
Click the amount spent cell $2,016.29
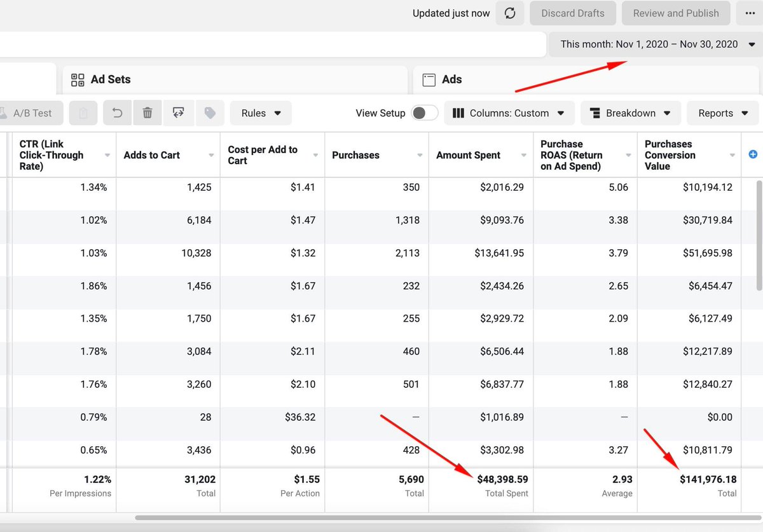502,188
